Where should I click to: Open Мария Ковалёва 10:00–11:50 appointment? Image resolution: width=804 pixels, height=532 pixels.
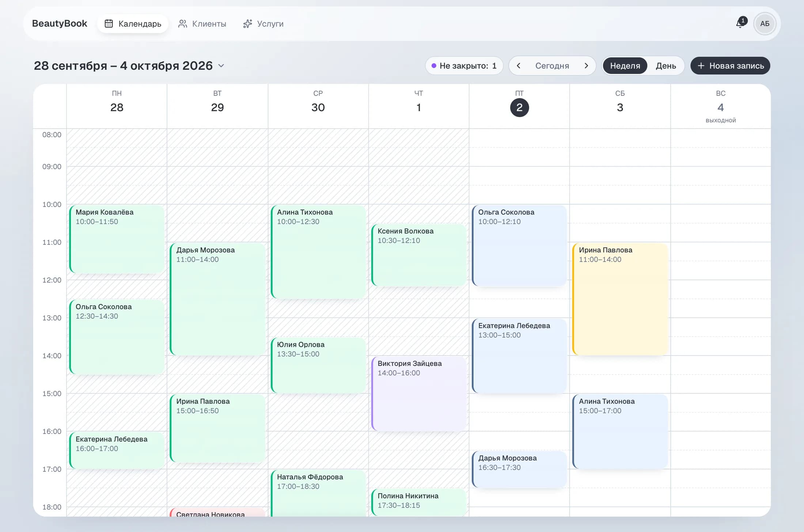(117, 239)
